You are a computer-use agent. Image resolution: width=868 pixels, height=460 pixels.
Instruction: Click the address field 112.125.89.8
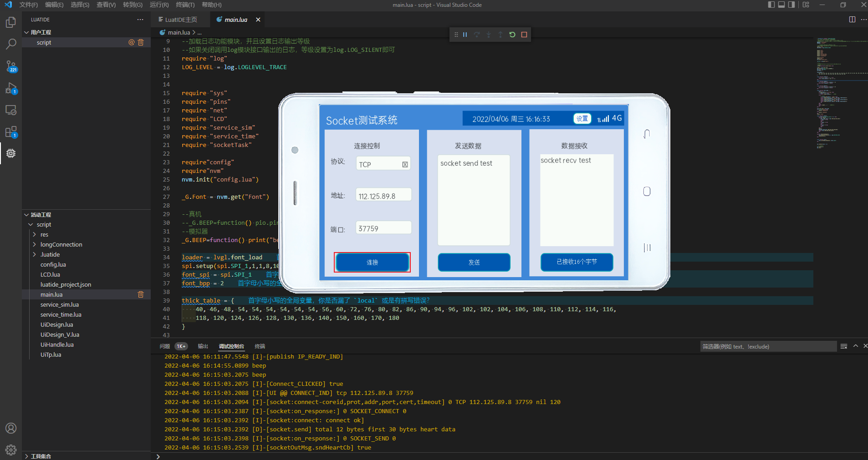(383, 195)
